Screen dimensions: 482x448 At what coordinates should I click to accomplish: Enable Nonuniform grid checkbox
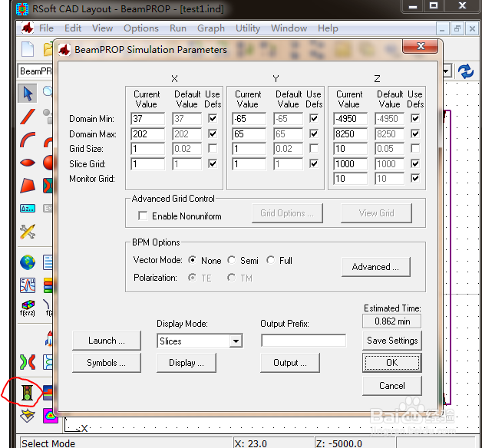coord(143,216)
